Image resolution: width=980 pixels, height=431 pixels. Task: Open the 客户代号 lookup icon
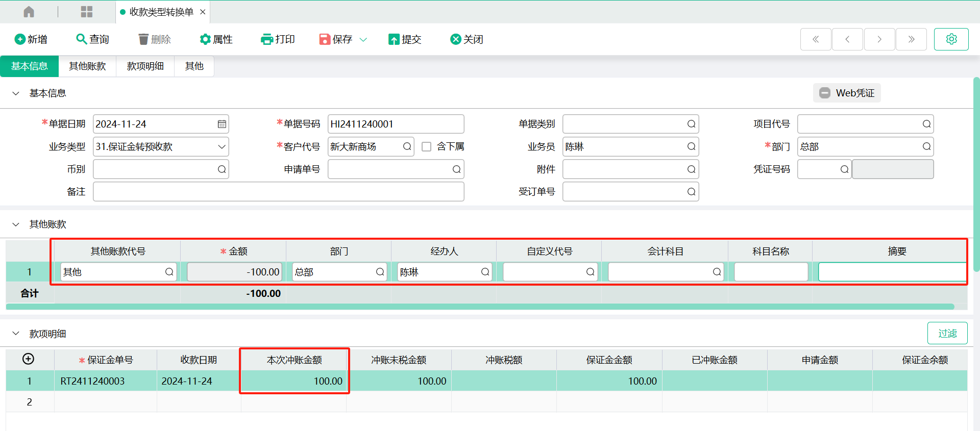pyautogui.click(x=407, y=146)
